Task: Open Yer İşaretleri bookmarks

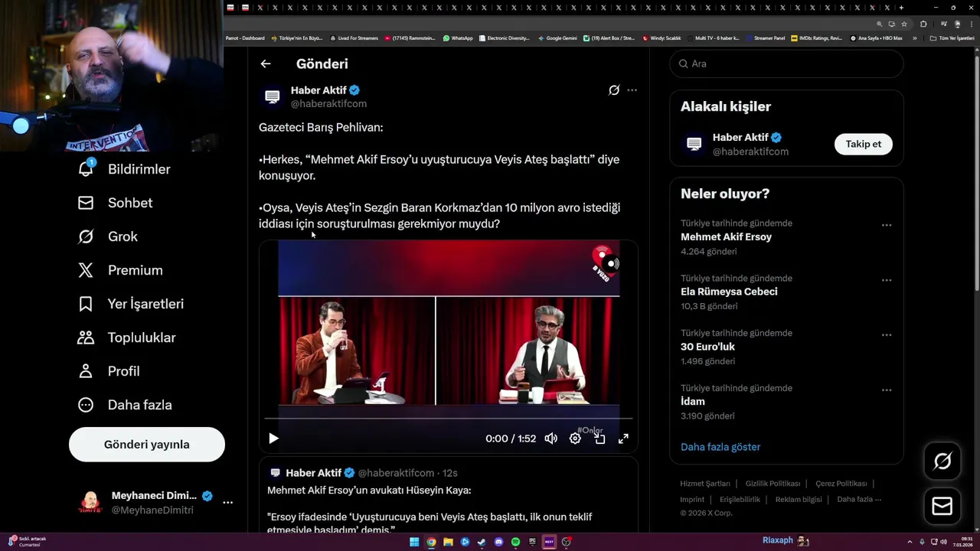Action: [131, 304]
